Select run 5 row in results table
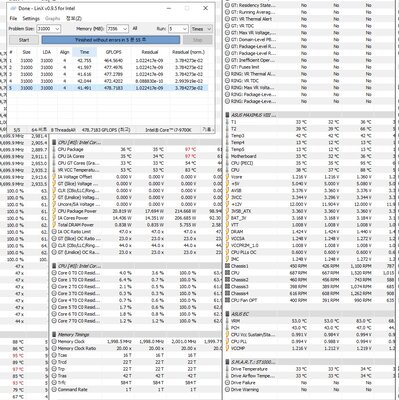This screenshot has height=400, width=399. point(108,88)
